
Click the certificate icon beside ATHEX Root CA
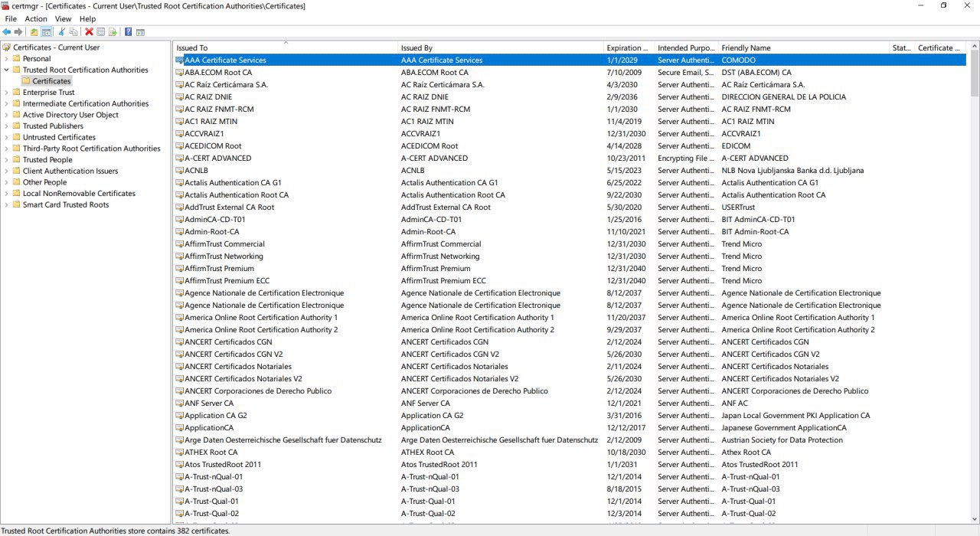click(x=179, y=452)
